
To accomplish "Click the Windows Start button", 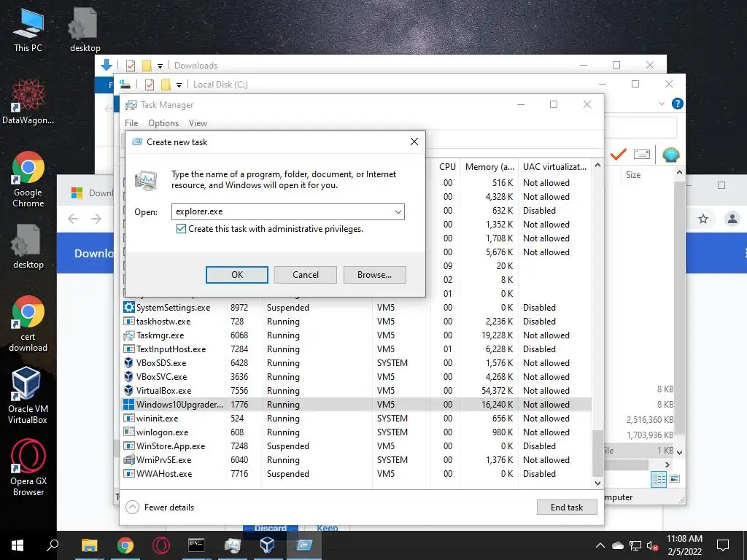I will (x=18, y=545).
